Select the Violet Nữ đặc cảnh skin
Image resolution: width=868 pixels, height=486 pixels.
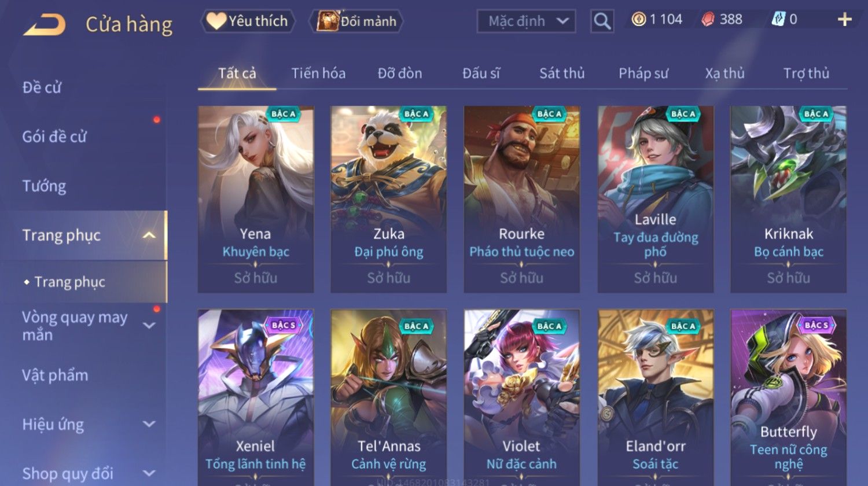[521, 397]
